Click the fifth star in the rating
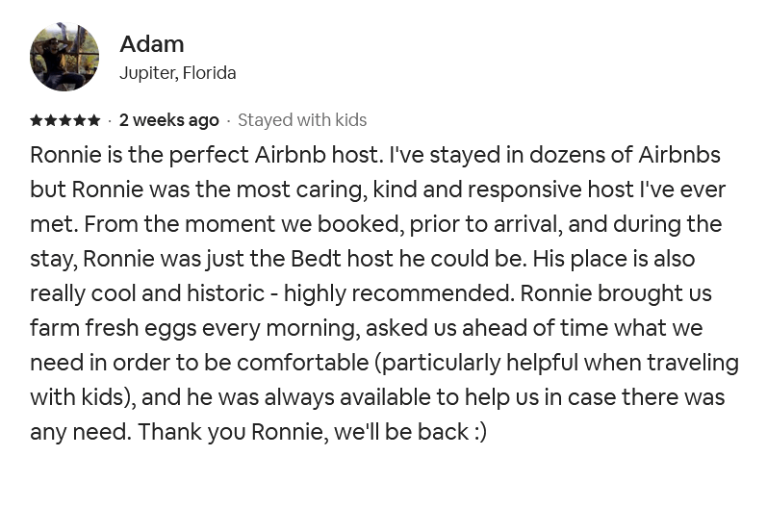767x532 pixels. pyautogui.click(x=93, y=120)
